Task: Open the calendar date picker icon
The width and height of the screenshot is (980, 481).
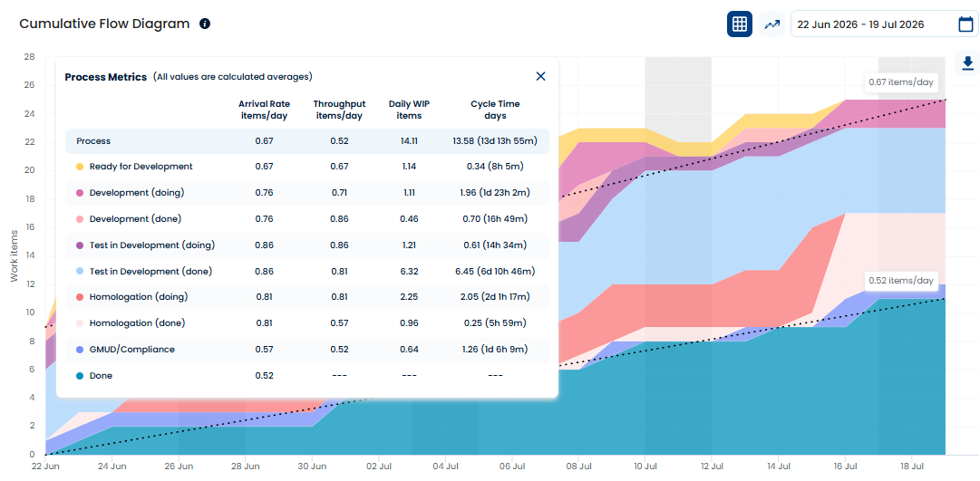Action: 965,24
